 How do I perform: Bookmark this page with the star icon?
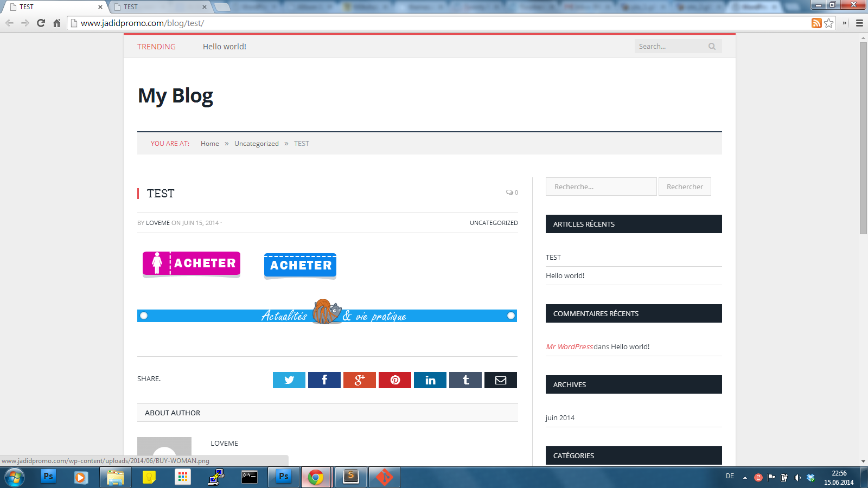[828, 23]
